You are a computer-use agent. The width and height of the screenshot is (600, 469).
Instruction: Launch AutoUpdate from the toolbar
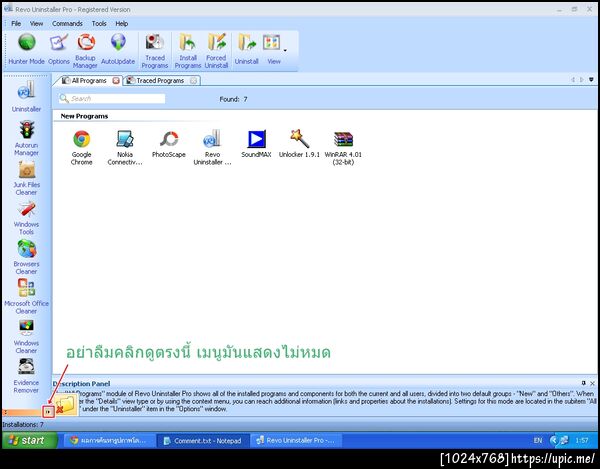tap(118, 49)
